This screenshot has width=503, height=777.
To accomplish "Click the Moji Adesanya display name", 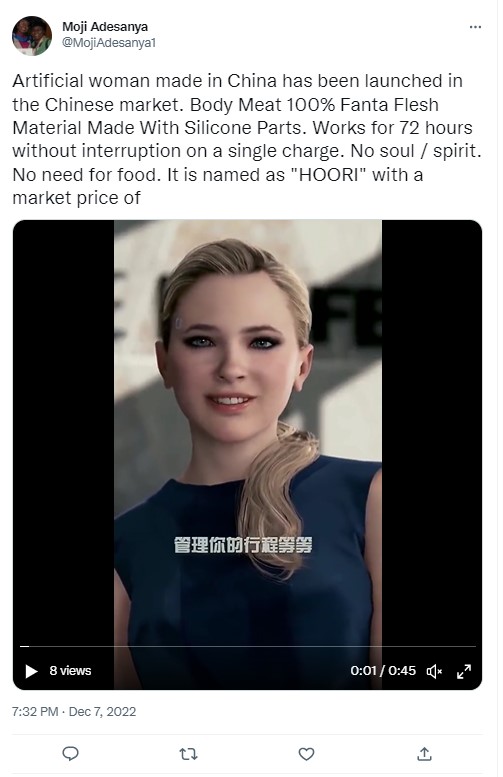I will 105,27.
